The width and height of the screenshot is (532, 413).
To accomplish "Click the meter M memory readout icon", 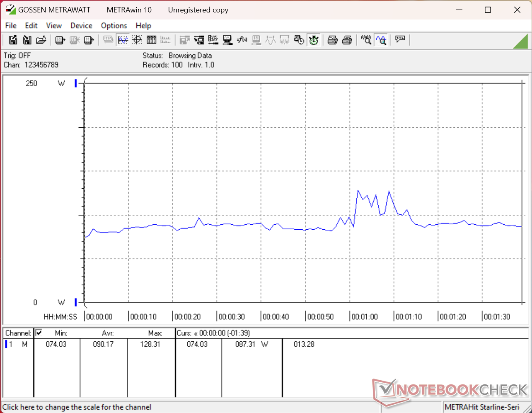I will [x=89, y=40].
